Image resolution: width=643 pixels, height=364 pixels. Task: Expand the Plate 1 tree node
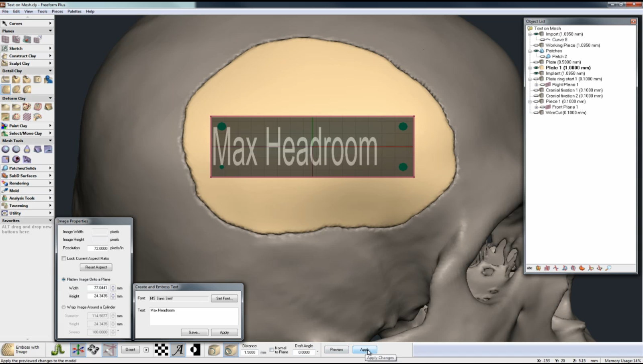click(530, 68)
